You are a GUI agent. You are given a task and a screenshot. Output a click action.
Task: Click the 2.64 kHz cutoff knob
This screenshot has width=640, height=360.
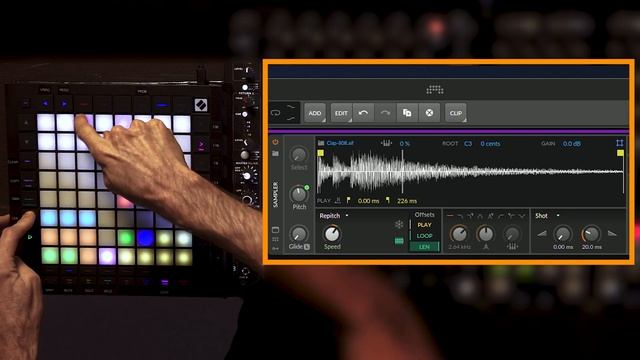pos(459,233)
